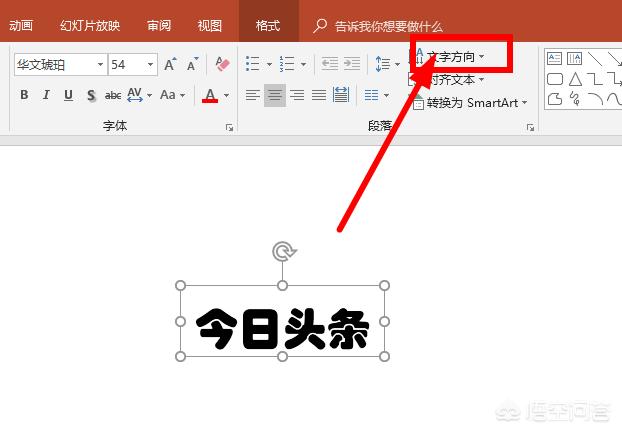
Task: Clear all text formatting
Action: [x=222, y=65]
